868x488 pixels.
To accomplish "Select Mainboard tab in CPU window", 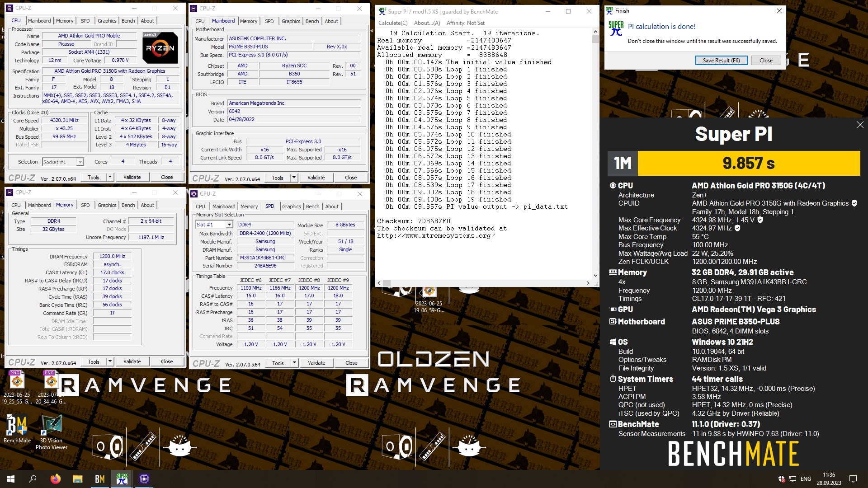I will [39, 21].
